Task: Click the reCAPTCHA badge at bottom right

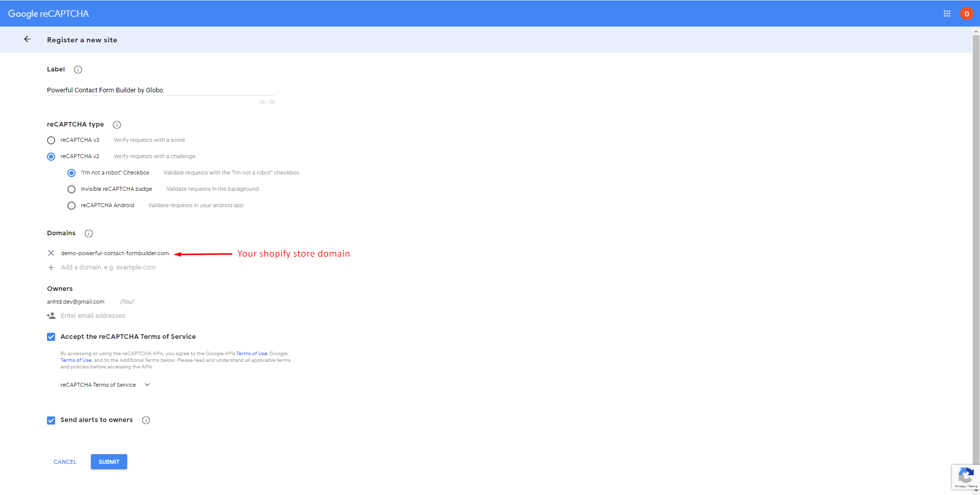Action: [x=965, y=477]
